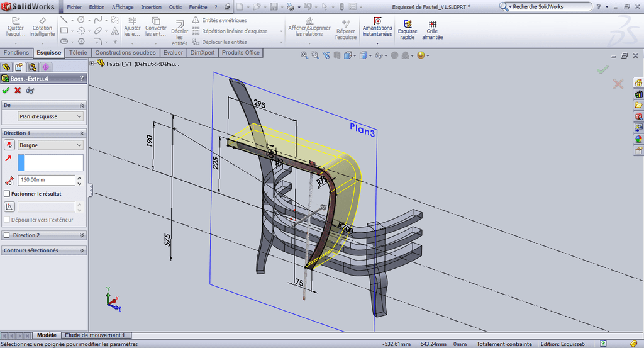Switch to the Fonctions tab
This screenshot has width=644, height=348.
[x=16, y=53]
